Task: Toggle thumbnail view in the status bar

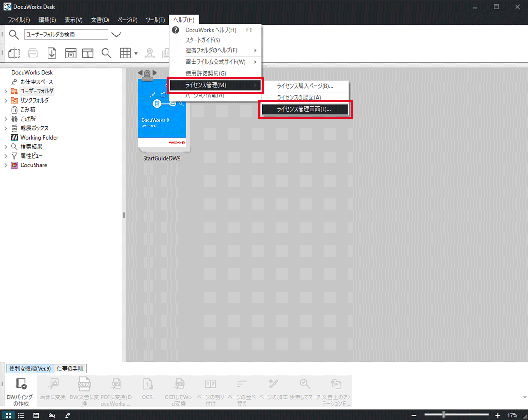Action: (x=9, y=415)
